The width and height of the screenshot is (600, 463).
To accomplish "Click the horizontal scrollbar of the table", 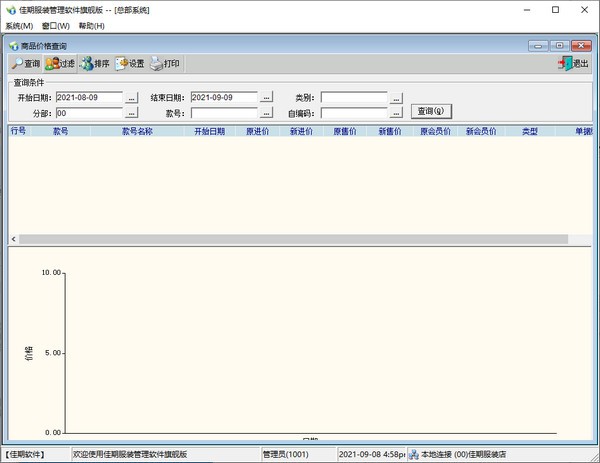I will coord(290,240).
